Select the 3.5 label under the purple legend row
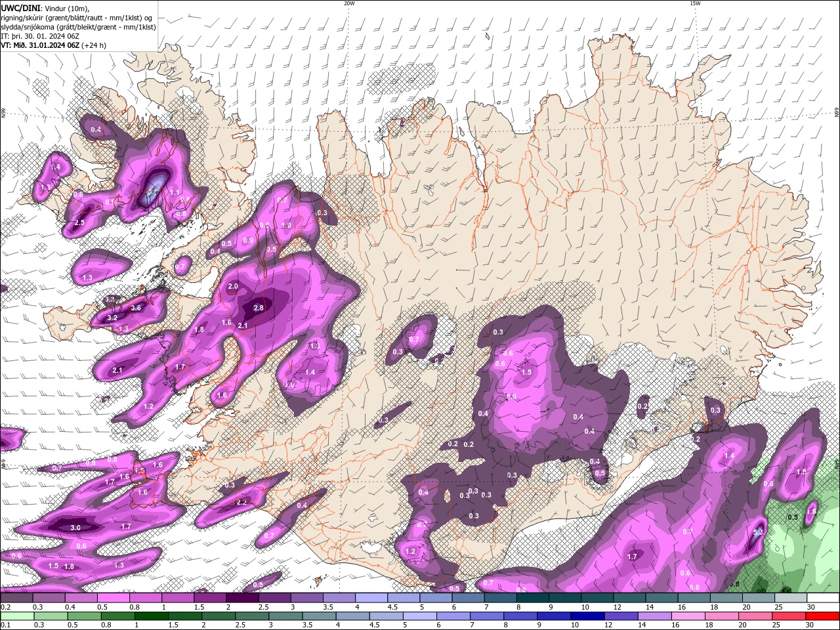The image size is (840, 630). [x=327, y=607]
